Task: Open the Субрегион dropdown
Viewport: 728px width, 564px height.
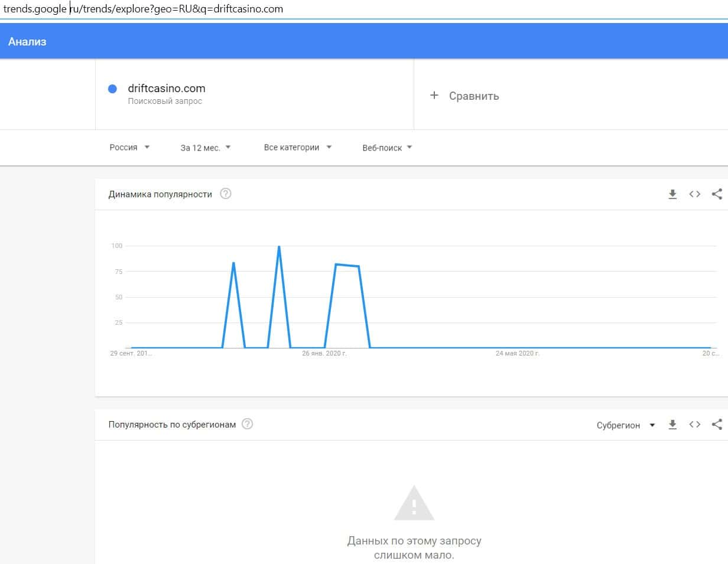Action: 626,425
